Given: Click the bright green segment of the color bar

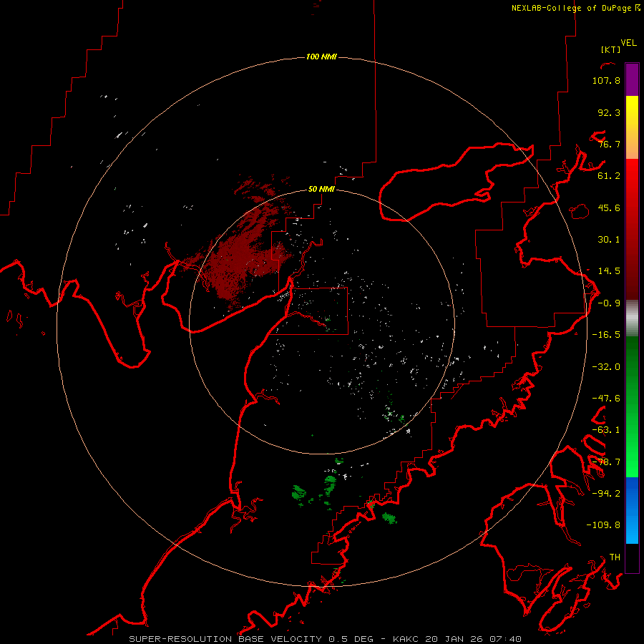Looking at the screenshot, I should pyautogui.click(x=632, y=406).
